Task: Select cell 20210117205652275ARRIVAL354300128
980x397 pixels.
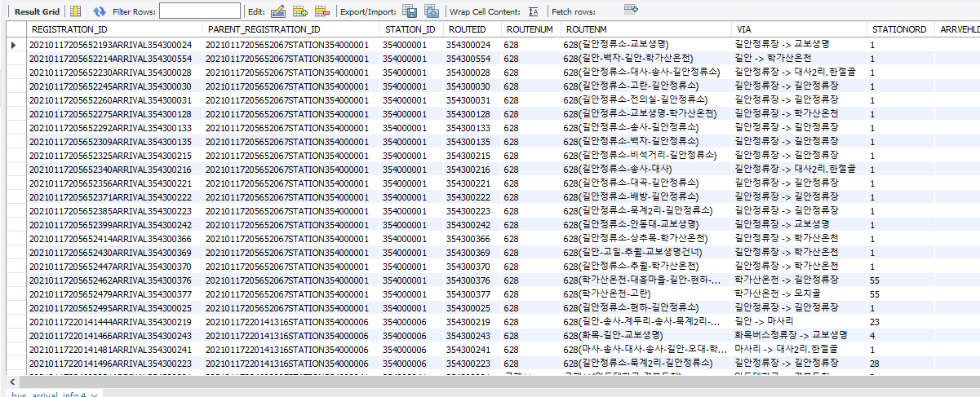Action: [x=113, y=114]
